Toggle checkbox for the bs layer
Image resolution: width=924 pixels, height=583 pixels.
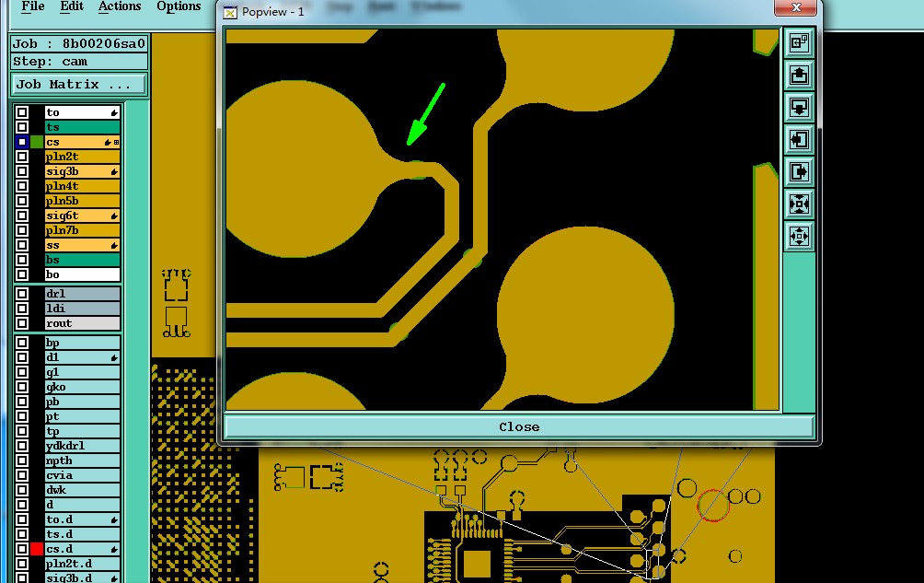click(22, 260)
